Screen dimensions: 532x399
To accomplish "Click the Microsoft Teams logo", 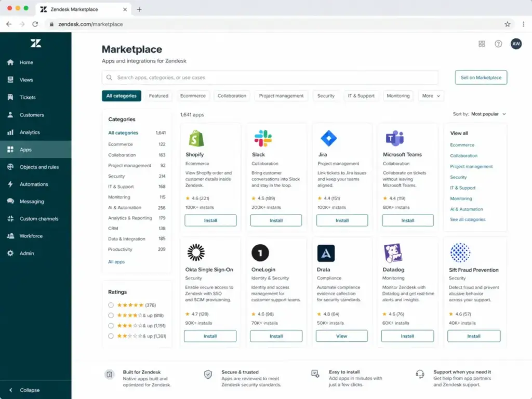I will (395, 138).
